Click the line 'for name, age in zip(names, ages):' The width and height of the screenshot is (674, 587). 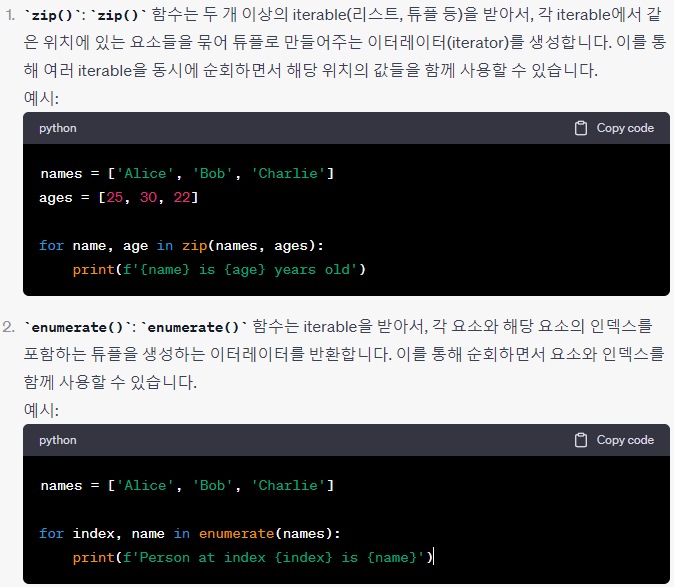pos(181,246)
